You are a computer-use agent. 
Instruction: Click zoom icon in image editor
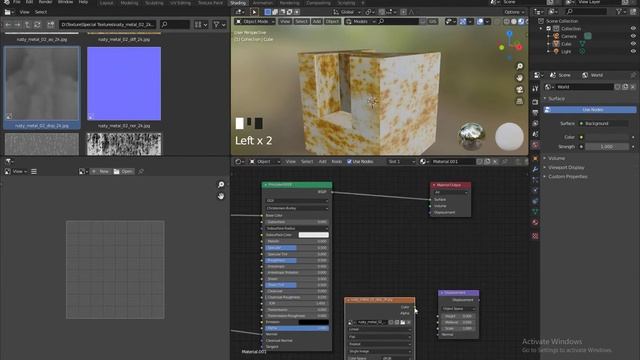pyautogui.click(x=221, y=185)
